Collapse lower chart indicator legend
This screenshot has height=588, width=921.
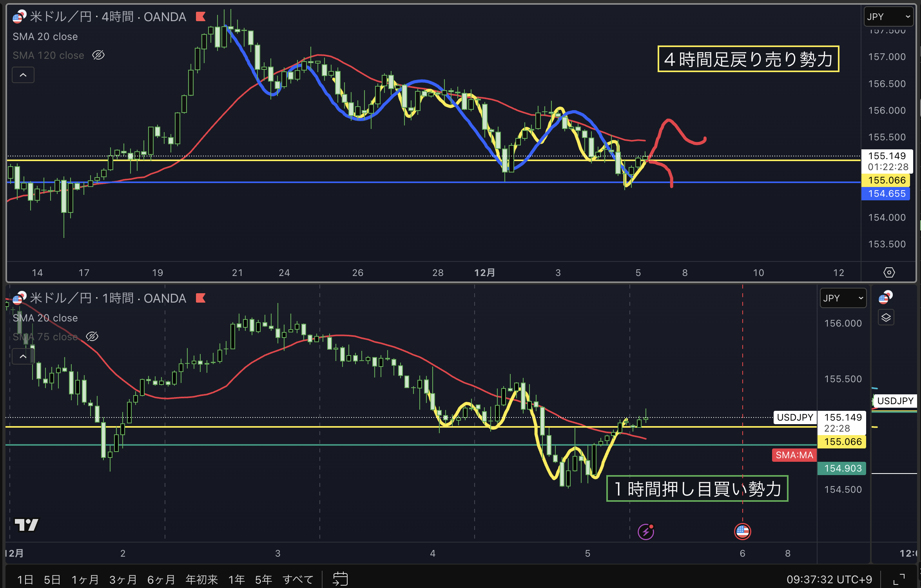coord(23,356)
